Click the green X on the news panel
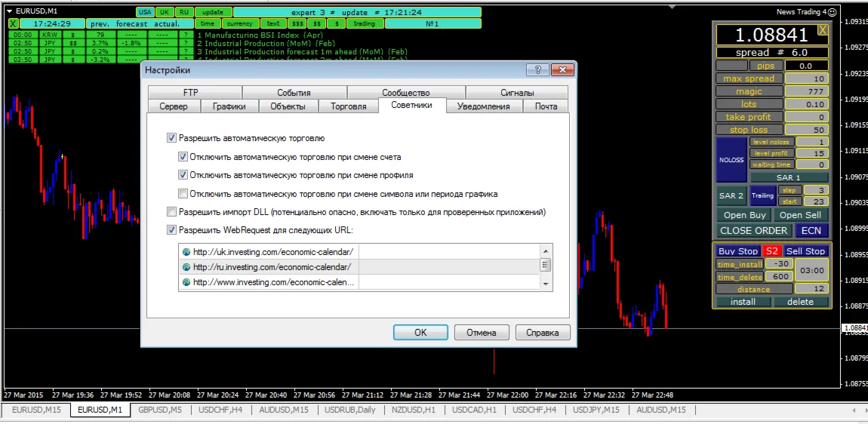 [14, 24]
